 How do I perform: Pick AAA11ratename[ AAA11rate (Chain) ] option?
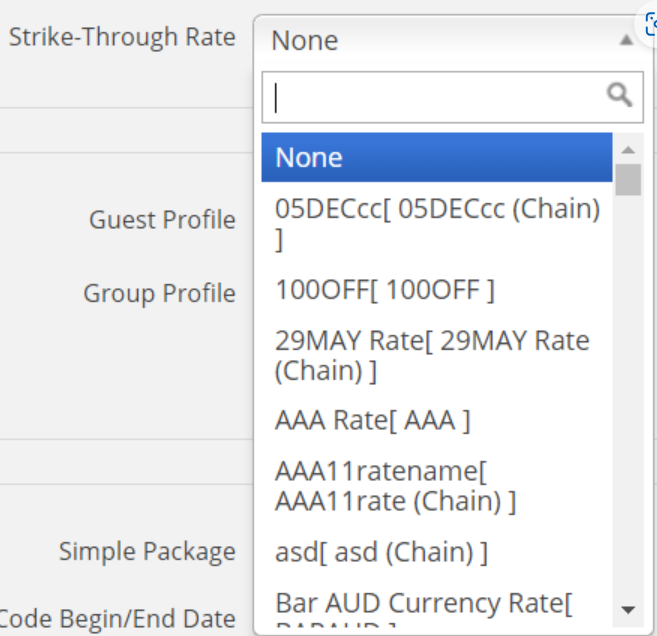click(x=437, y=486)
